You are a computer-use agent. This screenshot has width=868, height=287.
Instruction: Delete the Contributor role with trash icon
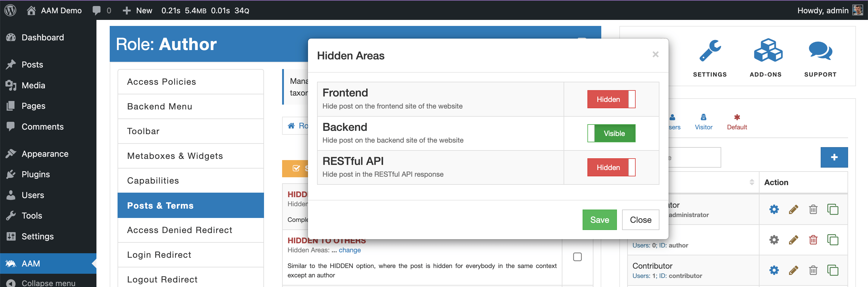(813, 270)
